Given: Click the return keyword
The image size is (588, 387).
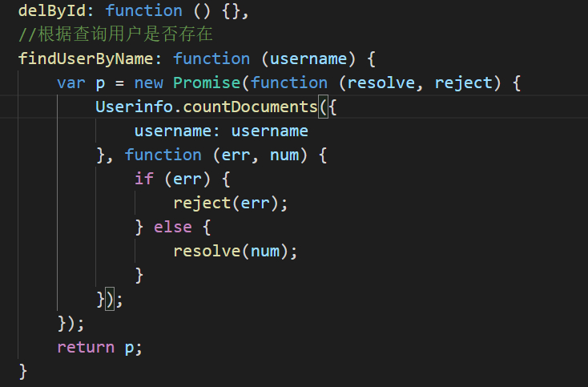Looking at the screenshot, I should (86, 347).
